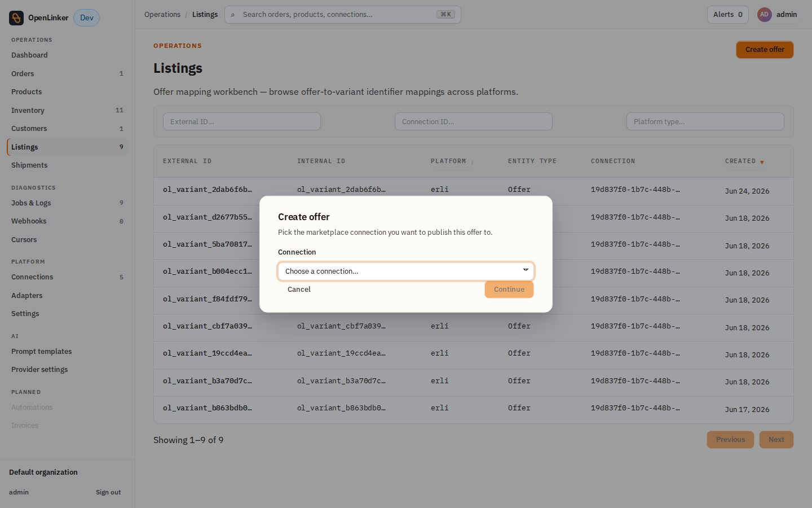Open Connections in the sidebar
Image resolution: width=812 pixels, height=508 pixels.
click(67, 277)
